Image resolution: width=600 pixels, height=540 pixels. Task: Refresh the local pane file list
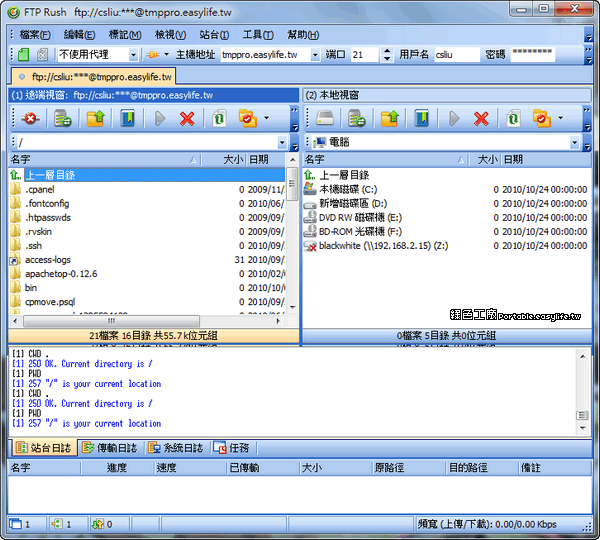pos(513,119)
